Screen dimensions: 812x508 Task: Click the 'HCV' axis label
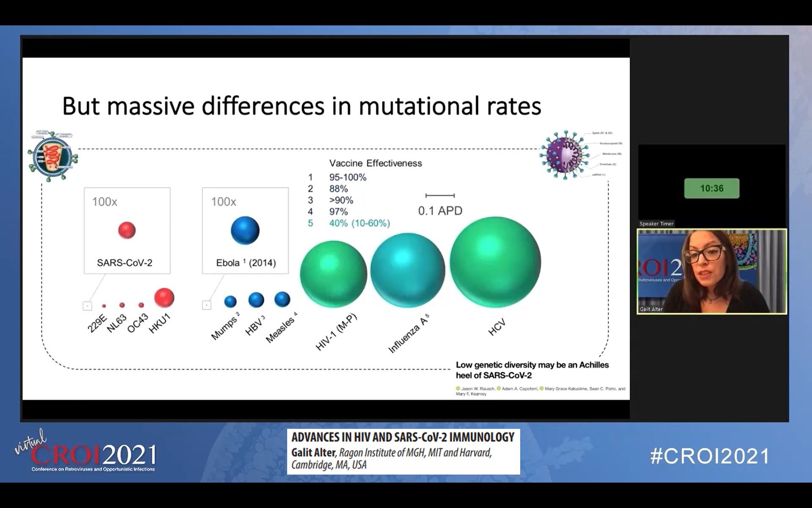point(497,328)
